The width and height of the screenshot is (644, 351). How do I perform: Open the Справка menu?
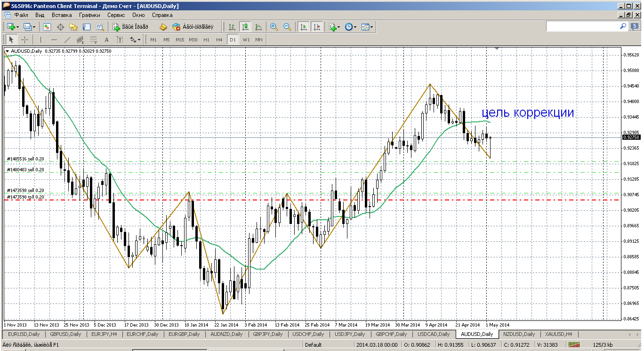[162, 15]
